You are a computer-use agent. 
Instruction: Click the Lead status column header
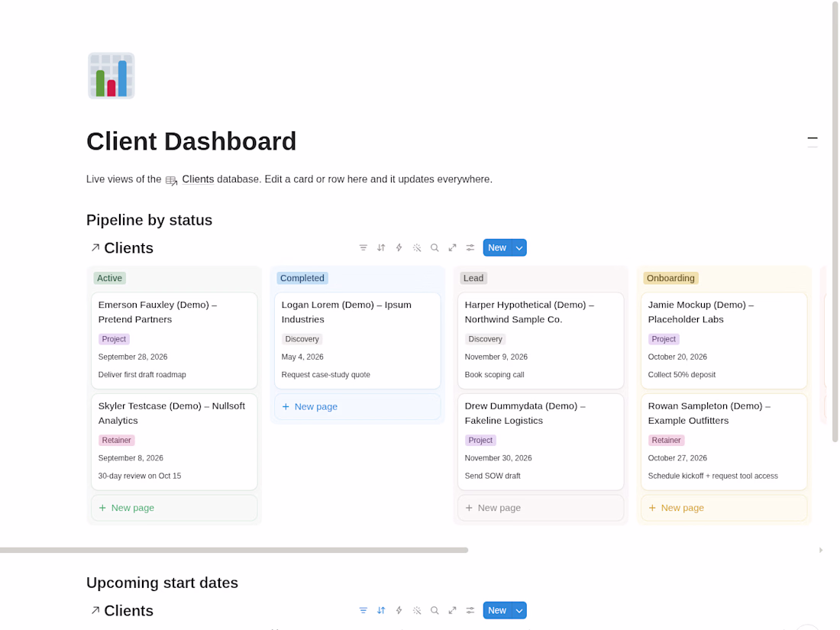click(x=473, y=278)
